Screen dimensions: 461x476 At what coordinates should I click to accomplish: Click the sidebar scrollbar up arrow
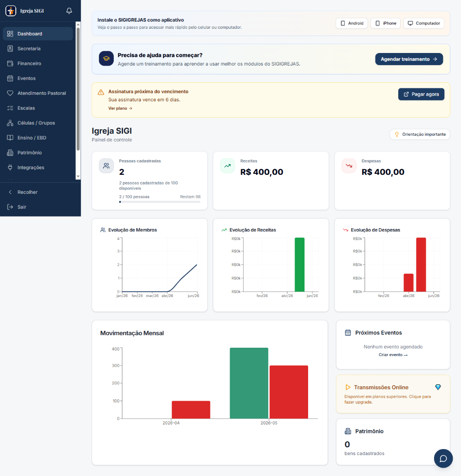78,24
